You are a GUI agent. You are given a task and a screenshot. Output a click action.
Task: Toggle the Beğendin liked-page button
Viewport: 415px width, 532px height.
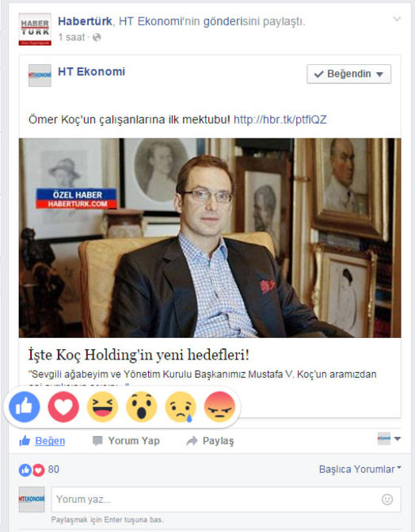pos(348,74)
